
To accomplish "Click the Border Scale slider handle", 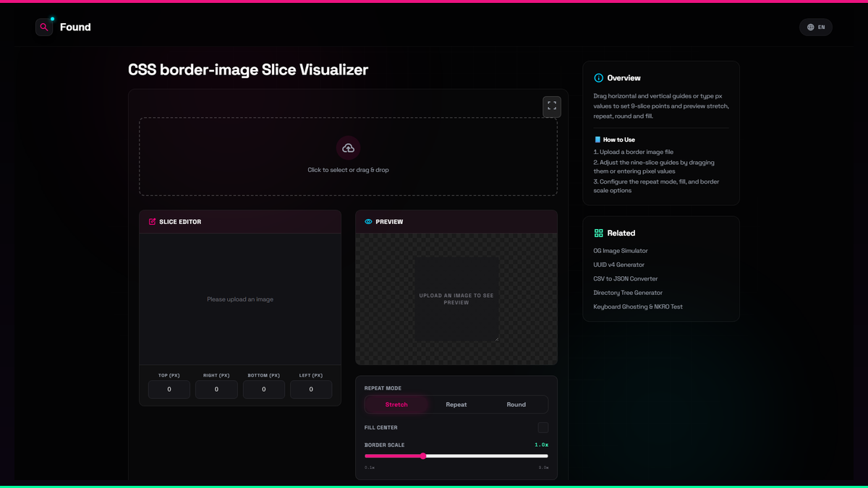I will coord(423,456).
